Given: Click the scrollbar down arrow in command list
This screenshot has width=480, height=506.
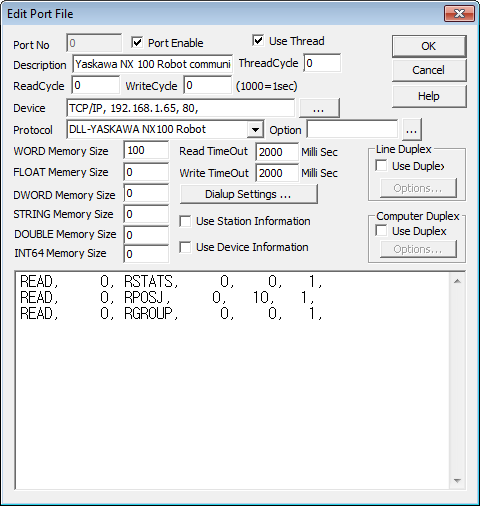Looking at the screenshot, I should (x=457, y=480).
